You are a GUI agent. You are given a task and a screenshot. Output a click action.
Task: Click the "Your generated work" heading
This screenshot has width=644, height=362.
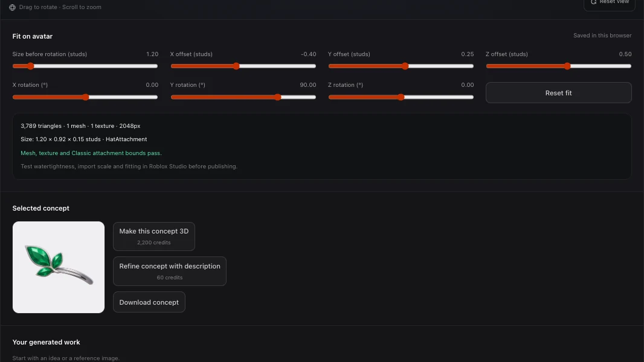tap(46, 342)
